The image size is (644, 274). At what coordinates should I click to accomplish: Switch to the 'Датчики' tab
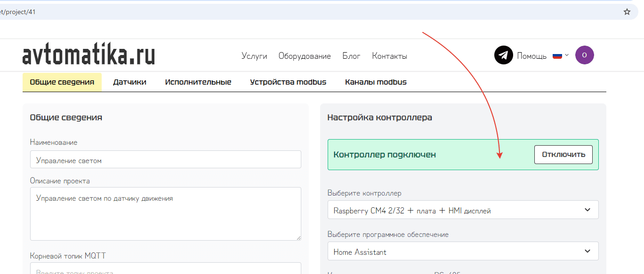pos(129,82)
